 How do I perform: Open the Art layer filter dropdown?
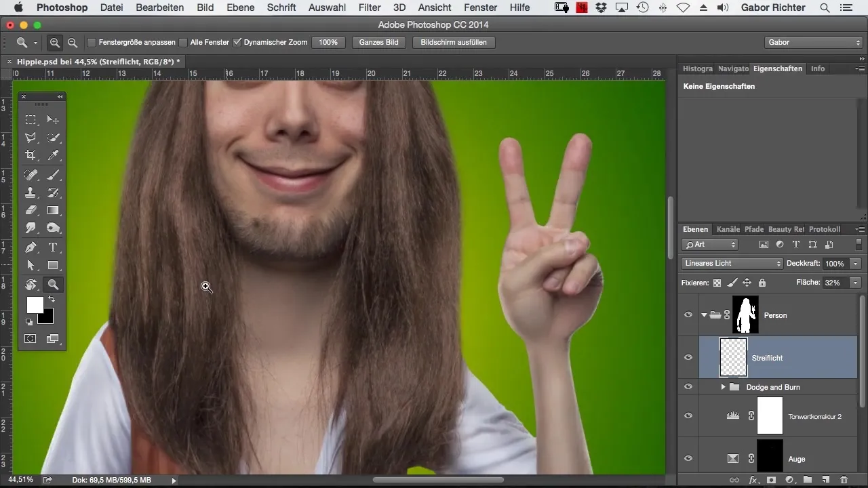point(709,245)
